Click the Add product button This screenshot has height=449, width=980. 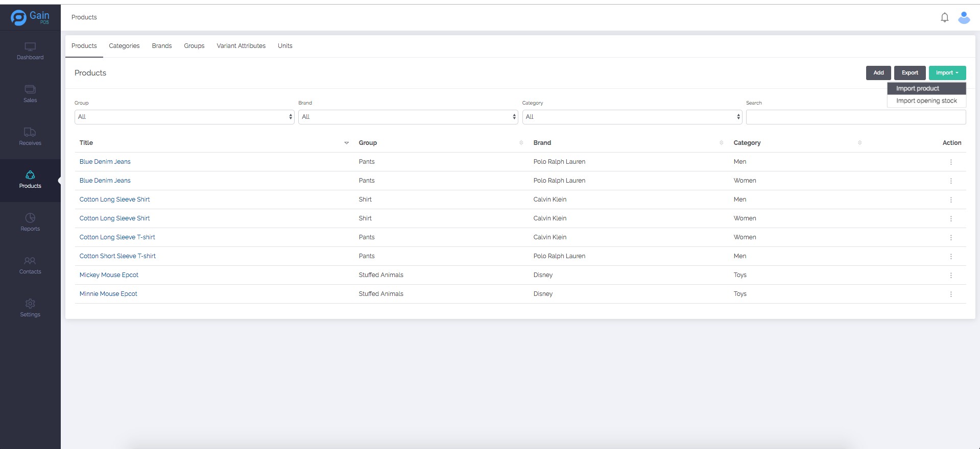click(878, 73)
